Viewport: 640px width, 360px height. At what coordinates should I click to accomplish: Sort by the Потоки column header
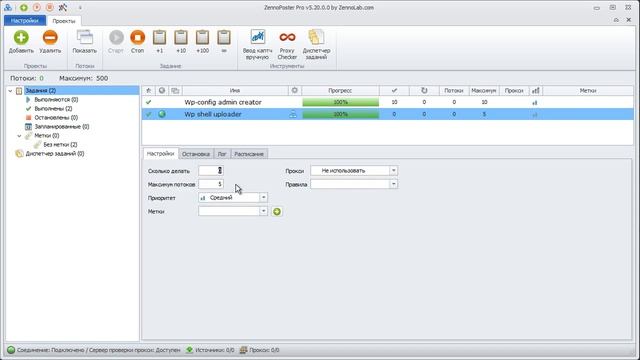click(454, 91)
